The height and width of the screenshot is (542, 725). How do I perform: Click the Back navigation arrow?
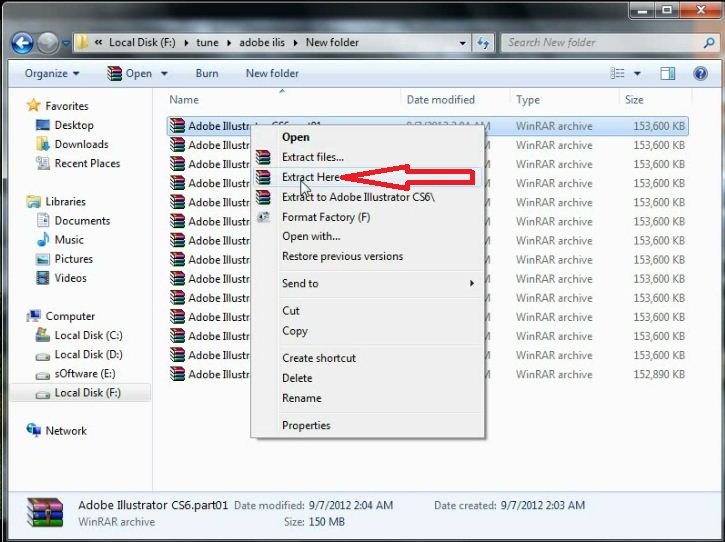(22, 43)
